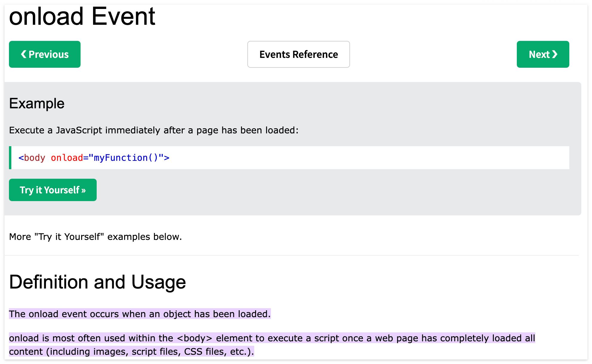
Task: Click empty area of white code box
Action: click(x=358, y=158)
